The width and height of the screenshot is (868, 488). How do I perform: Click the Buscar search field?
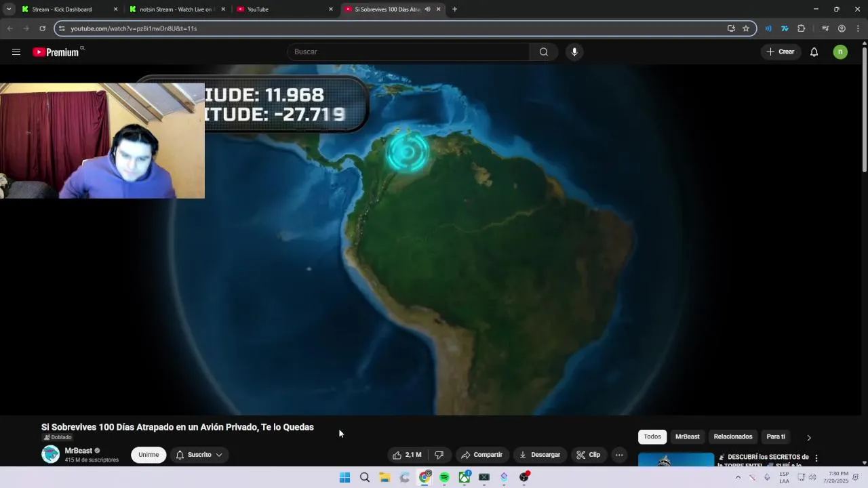coord(409,52)
